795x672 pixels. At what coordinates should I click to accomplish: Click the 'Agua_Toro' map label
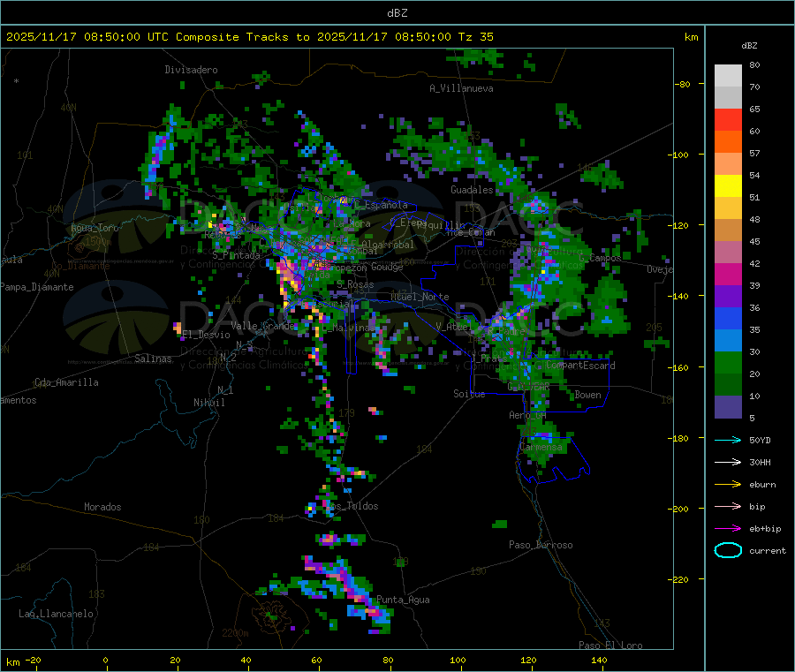[x=95, y=228]
